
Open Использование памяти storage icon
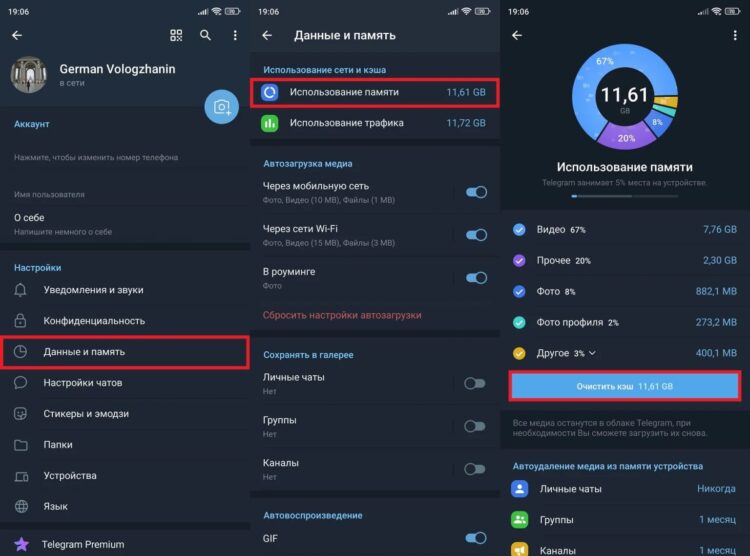click(x=270, y=92)
